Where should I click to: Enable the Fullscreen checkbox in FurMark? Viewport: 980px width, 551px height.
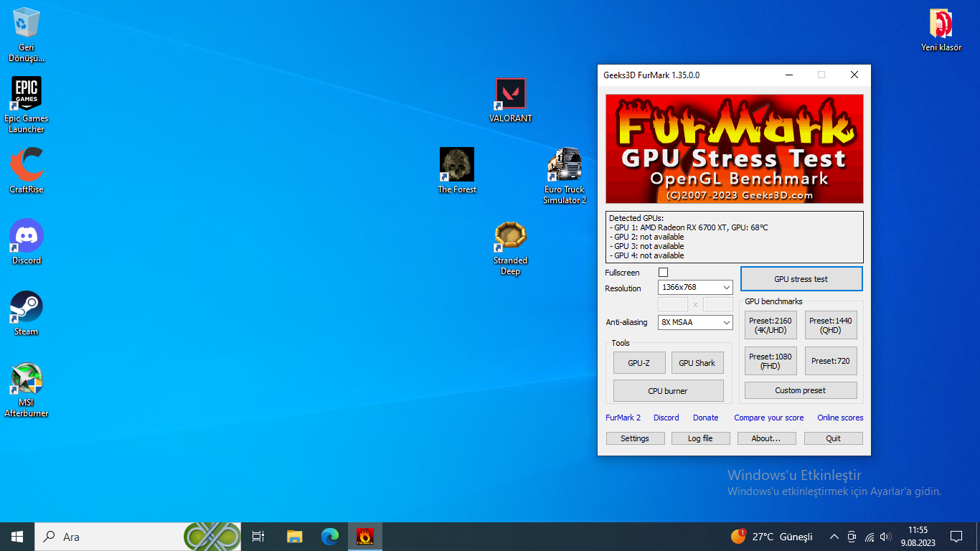(663, 272)
